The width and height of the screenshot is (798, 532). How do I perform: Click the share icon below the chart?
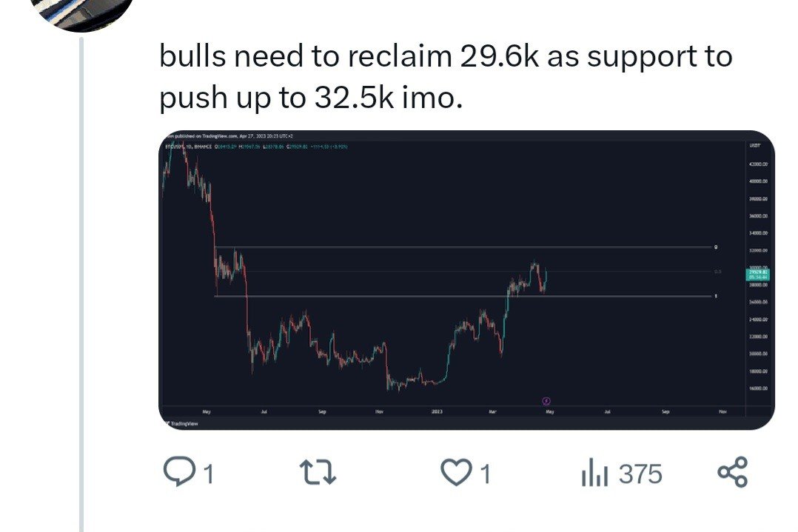[733, 472]
